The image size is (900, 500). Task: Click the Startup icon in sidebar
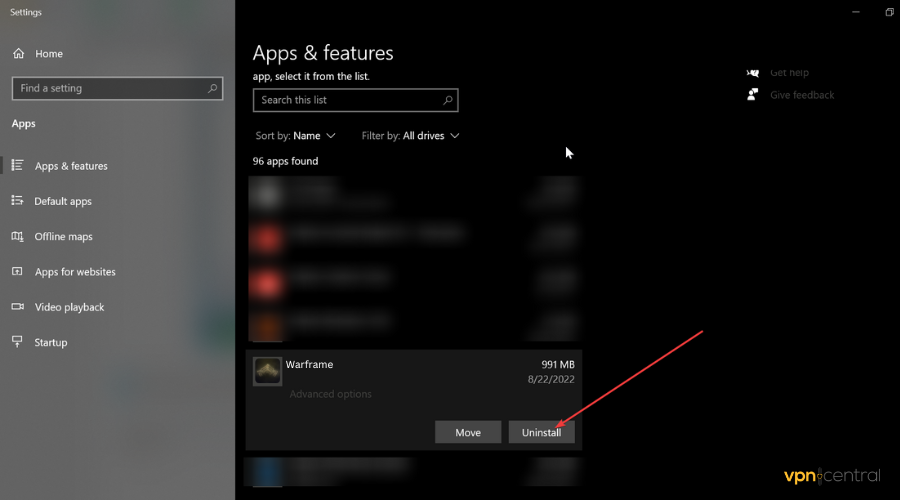tap(18, 342)
